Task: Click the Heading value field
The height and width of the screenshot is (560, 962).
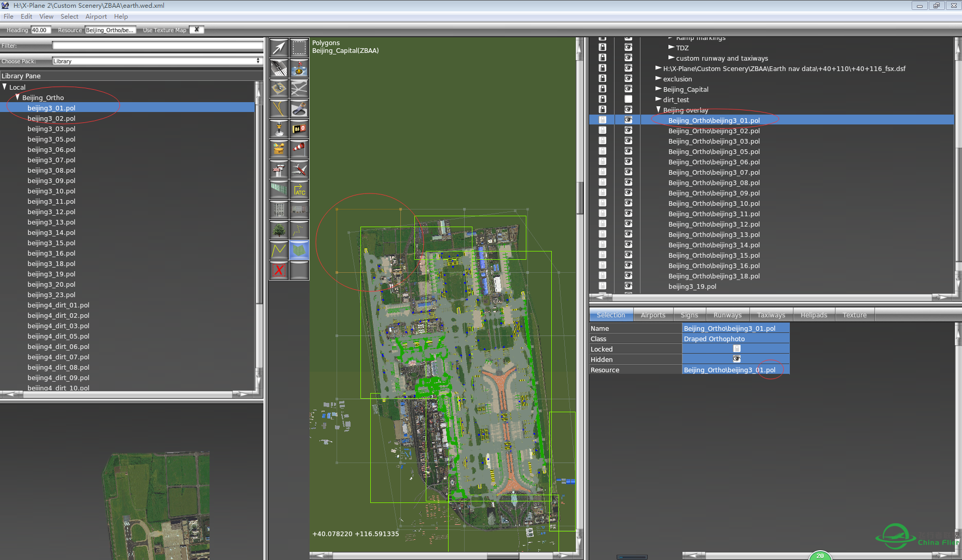Action: coord(41,30)
